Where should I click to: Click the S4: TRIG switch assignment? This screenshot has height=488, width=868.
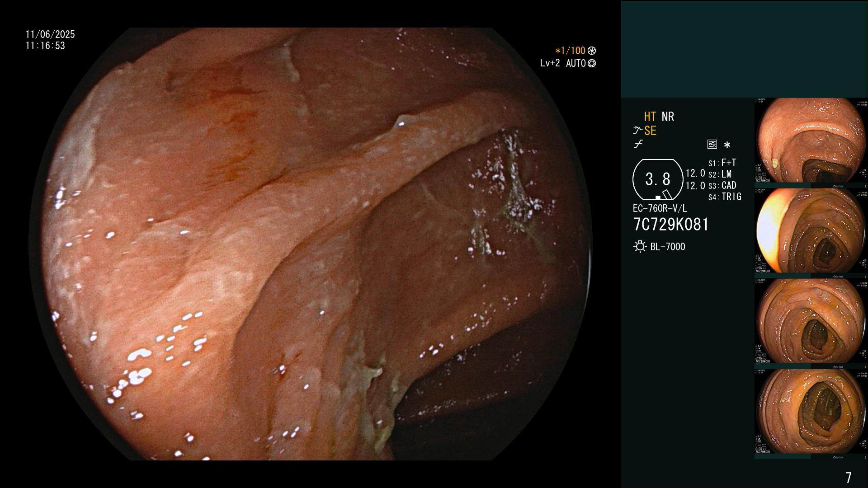point(725,197)
